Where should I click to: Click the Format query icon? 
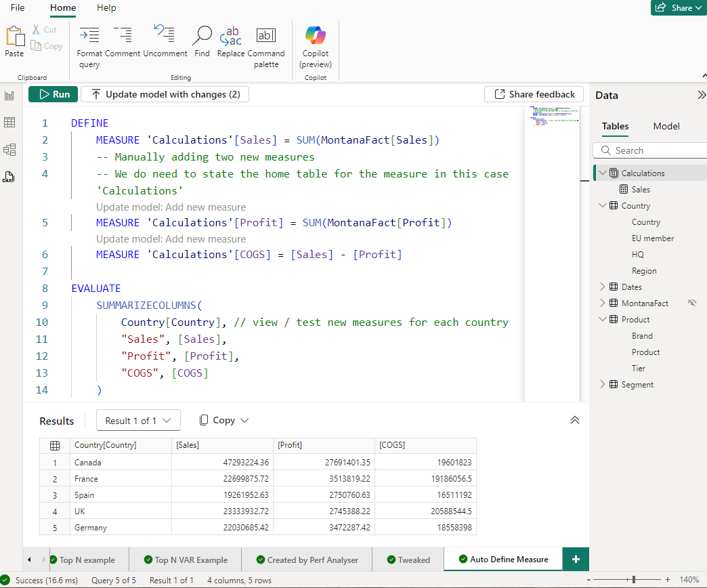click(89, 35)
